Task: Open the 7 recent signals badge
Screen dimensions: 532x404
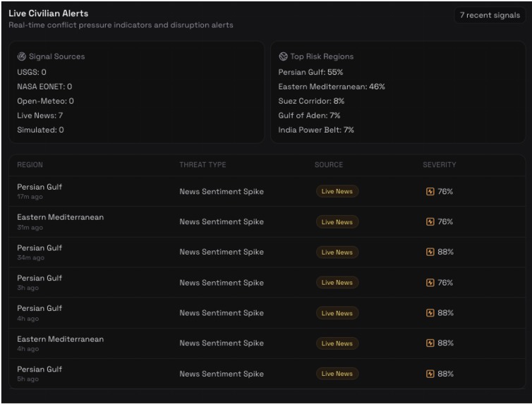Action: click(x=490, y=16)
